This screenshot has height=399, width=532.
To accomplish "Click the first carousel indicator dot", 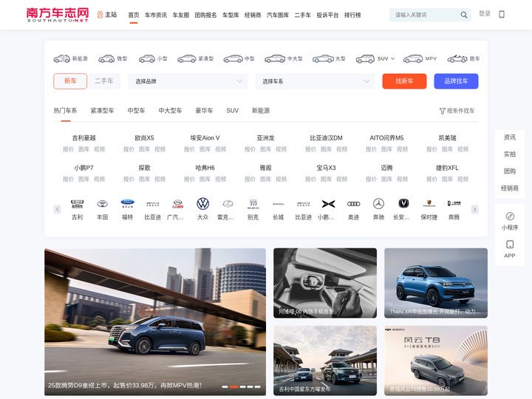I will pyautogui.click(x=225, y=386).
